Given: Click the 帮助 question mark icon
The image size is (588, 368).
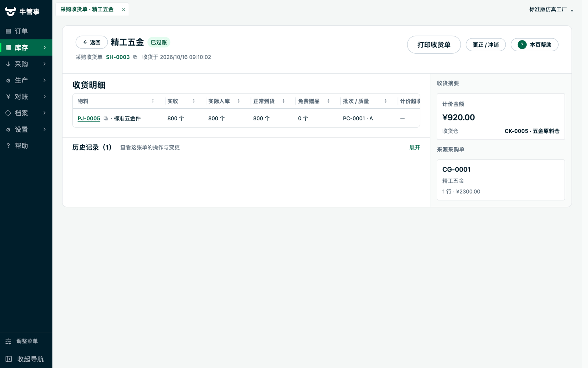Looking at the screenshot, I should tap(8, 146).
